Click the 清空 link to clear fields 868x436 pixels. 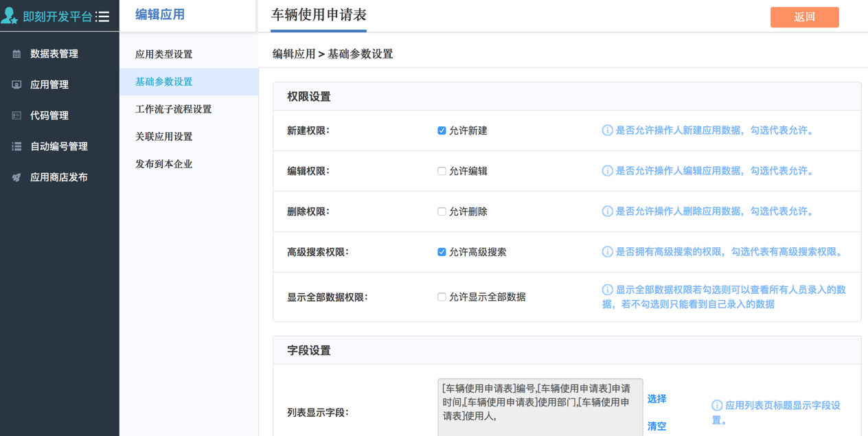tap(656, 426)
